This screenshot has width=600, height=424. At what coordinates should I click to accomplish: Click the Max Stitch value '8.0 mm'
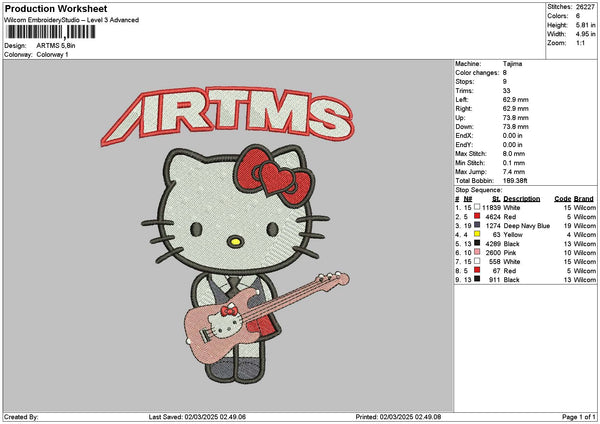(x=514, y=154)
